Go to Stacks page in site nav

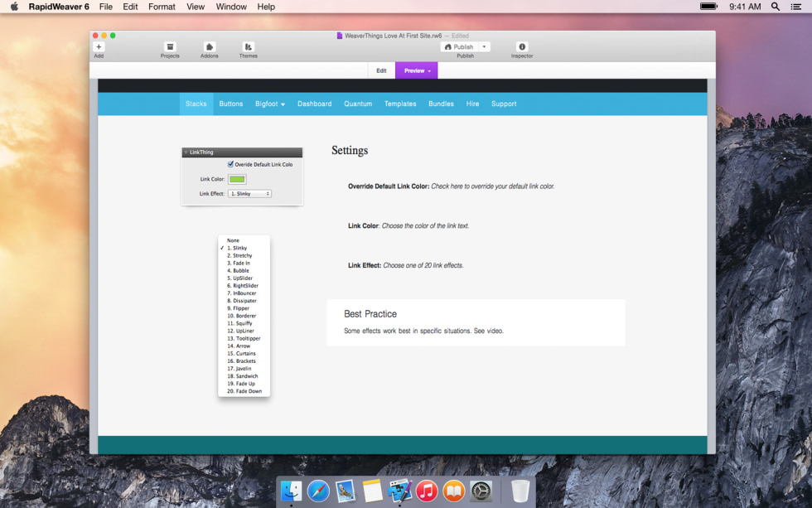coord(196,104)
